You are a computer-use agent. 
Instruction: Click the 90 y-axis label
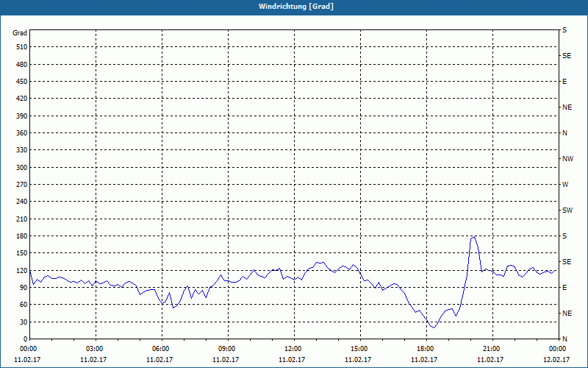point(24,288)
